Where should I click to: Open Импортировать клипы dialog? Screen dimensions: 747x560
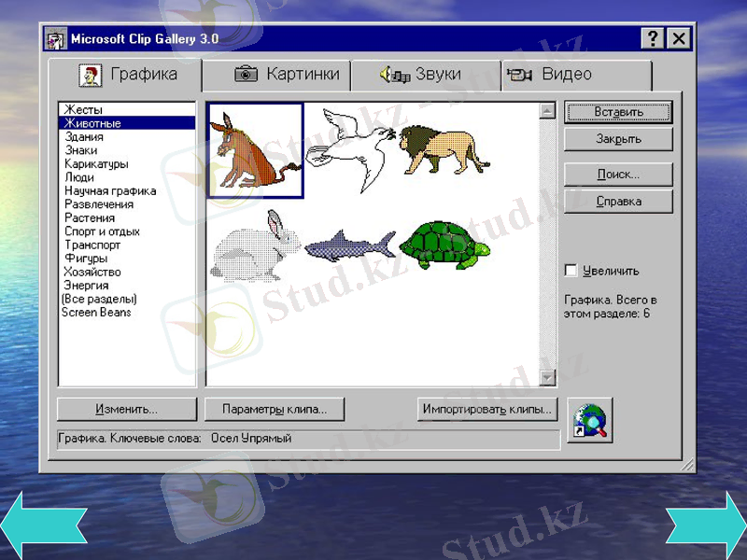(x=489, y=408)
